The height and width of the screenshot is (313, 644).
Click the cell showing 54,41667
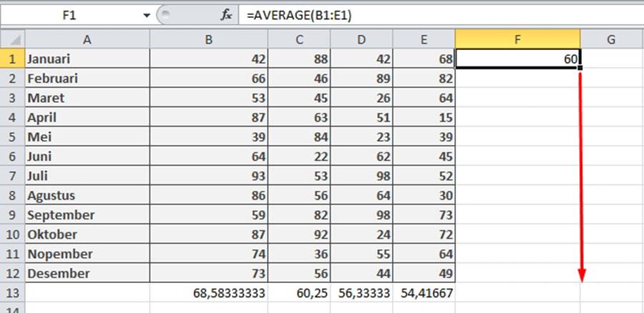[x=424, y=292]
